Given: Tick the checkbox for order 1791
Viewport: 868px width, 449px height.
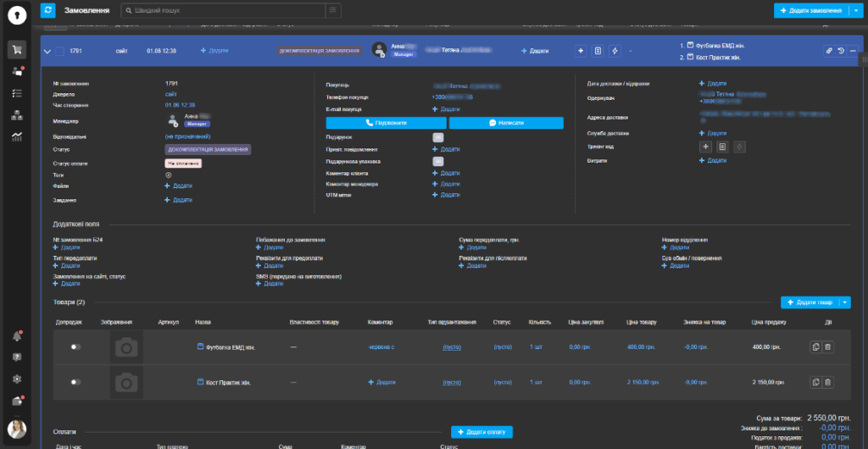Looking at the screenshot, I should pos(59,51).
